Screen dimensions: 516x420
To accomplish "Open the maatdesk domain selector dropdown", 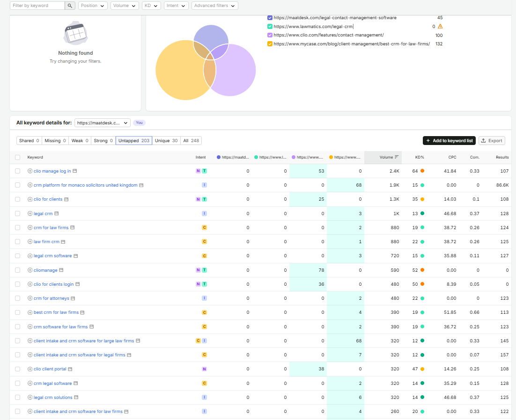I will click(103, 123).
